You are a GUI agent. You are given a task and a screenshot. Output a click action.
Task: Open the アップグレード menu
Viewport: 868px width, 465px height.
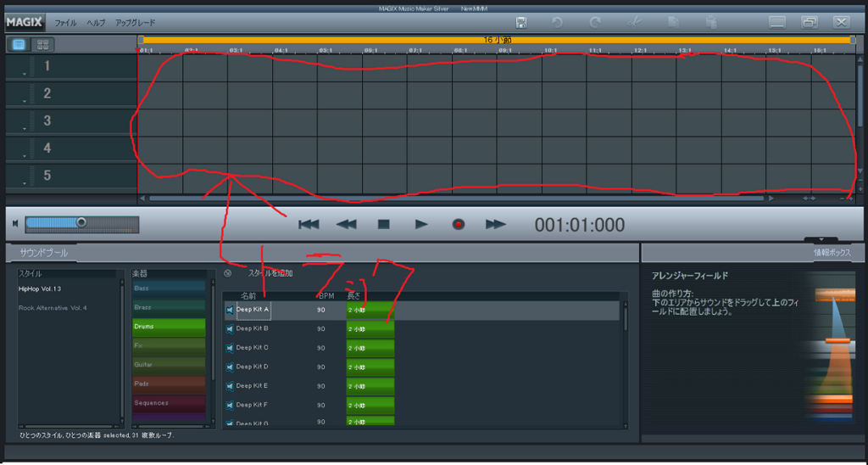pos(135,23)
